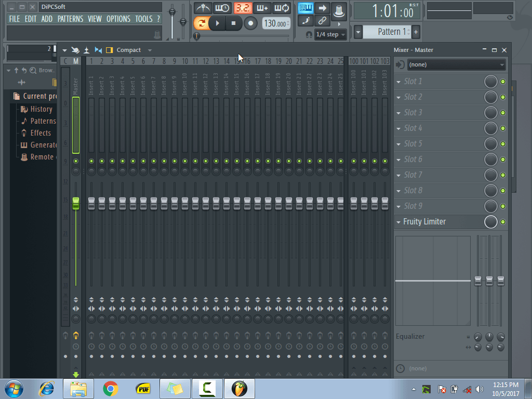Toggle Slot 2 green enable light

[x=503, y=97]
